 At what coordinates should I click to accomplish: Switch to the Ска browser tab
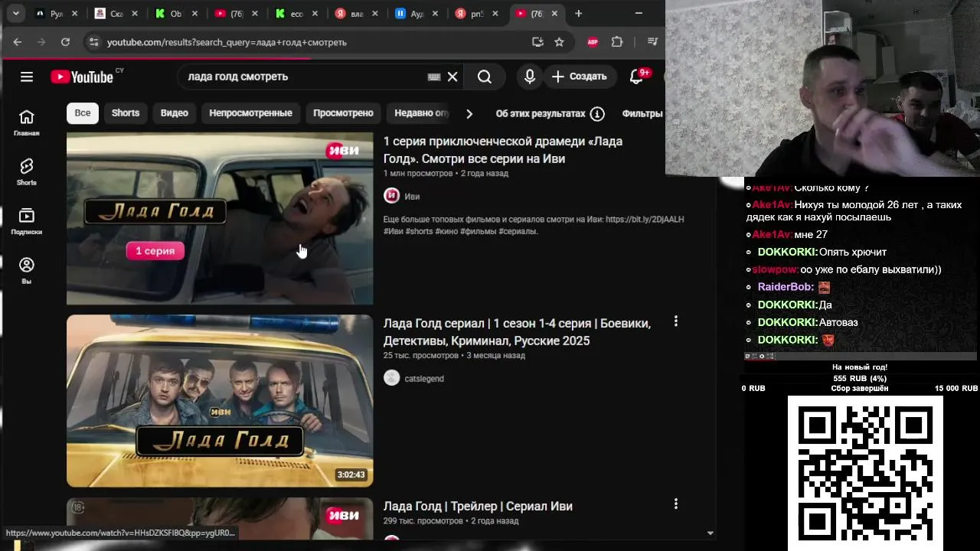(x=115, y=14)
